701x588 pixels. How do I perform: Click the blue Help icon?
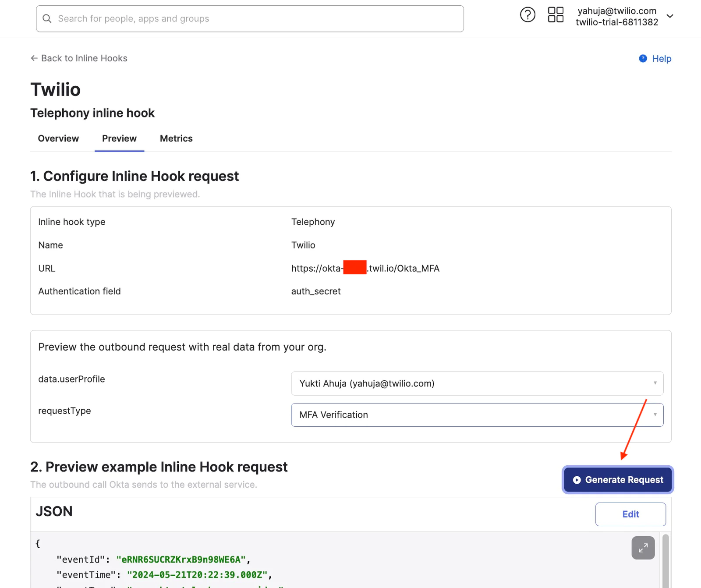pos(643,59)
